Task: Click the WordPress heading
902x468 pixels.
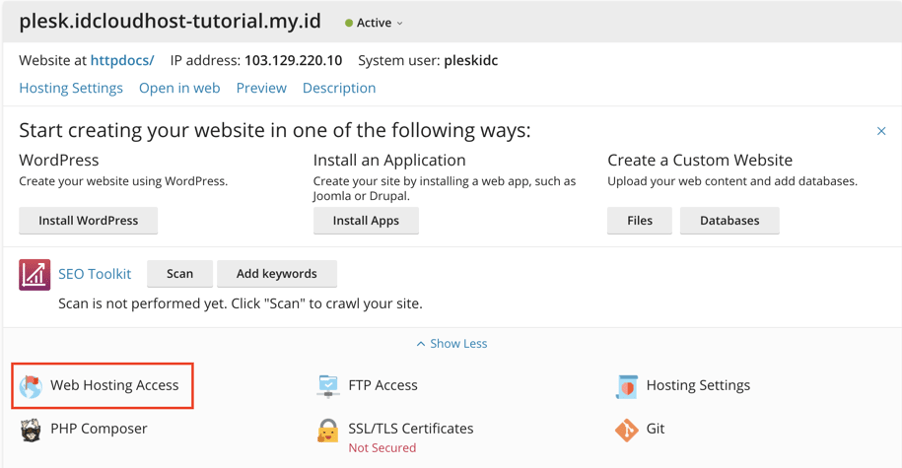Action: pos(59,160)
